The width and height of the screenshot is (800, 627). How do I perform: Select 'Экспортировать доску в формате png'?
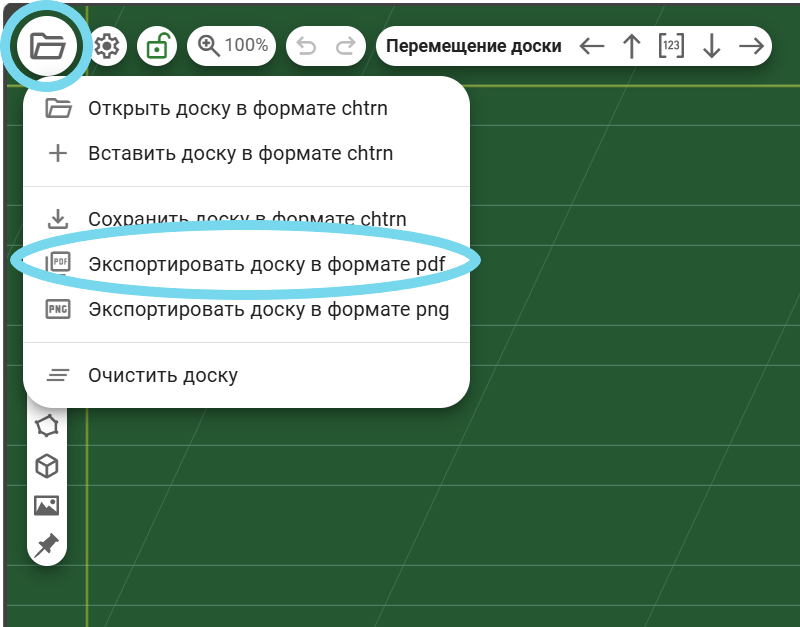point(268,309)
